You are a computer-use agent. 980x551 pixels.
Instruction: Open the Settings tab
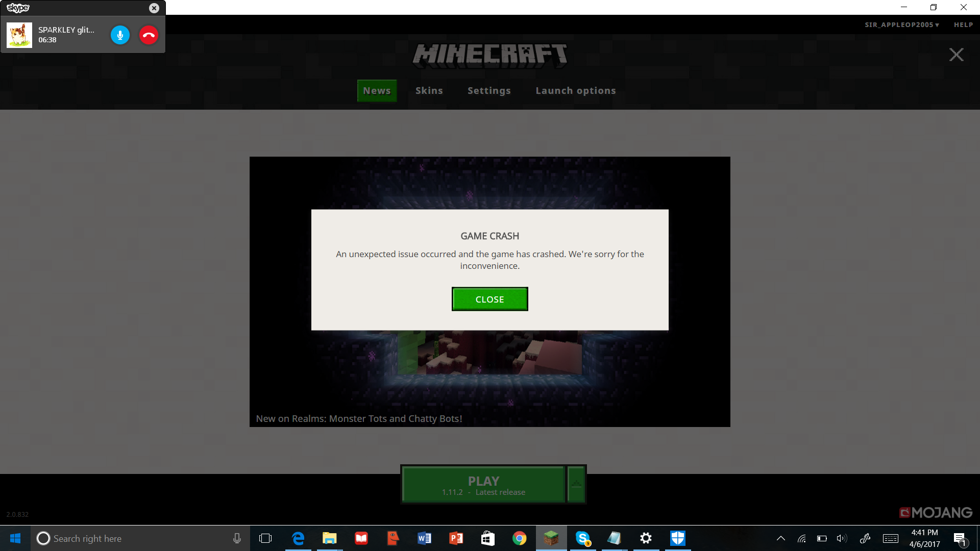489,91
